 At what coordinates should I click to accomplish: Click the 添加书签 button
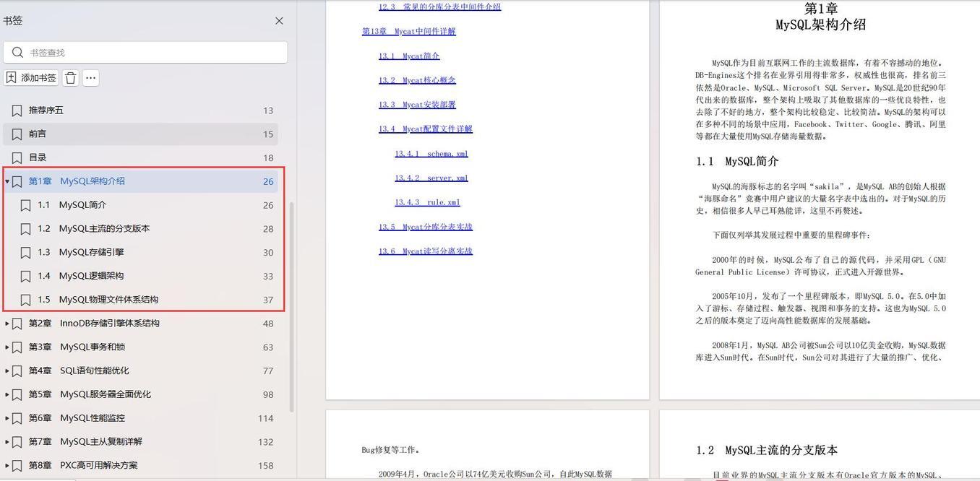[31, 78]
